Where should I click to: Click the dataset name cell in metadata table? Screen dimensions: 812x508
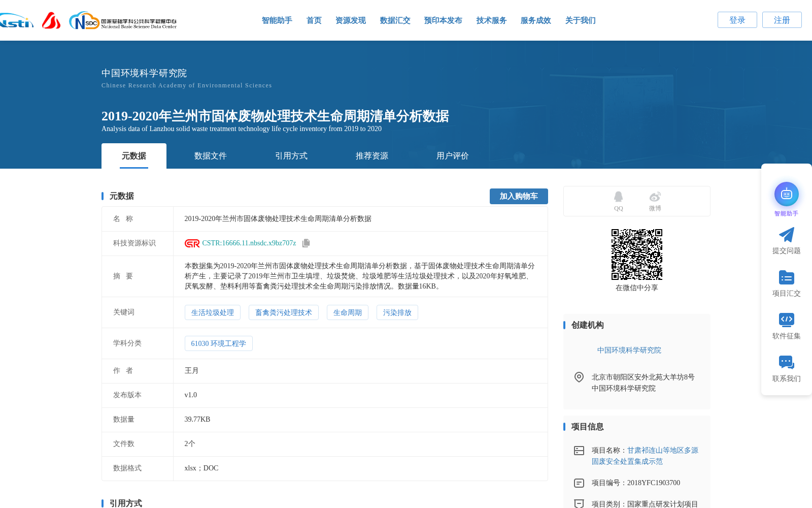[360, 219]
